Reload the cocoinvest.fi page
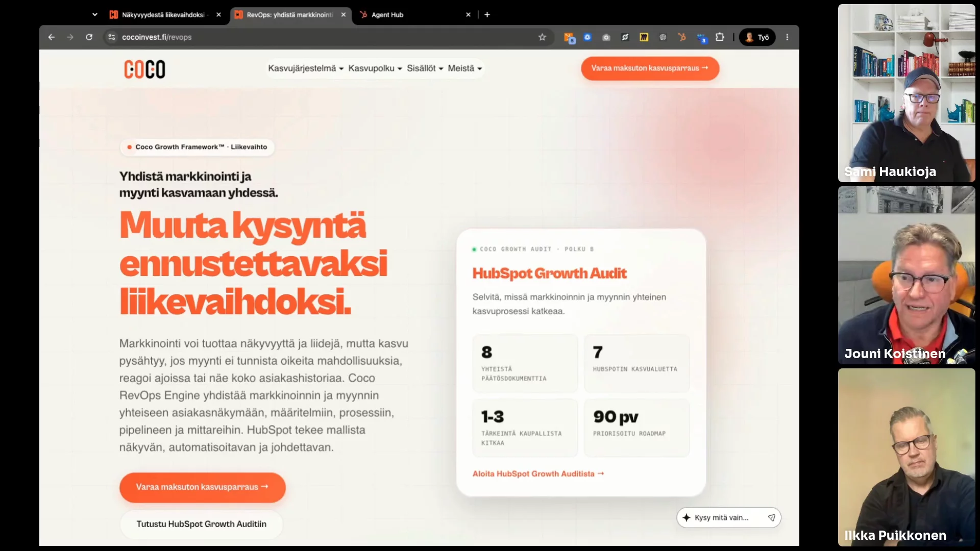Screen dimensions: 980x551 coord(89,37)
